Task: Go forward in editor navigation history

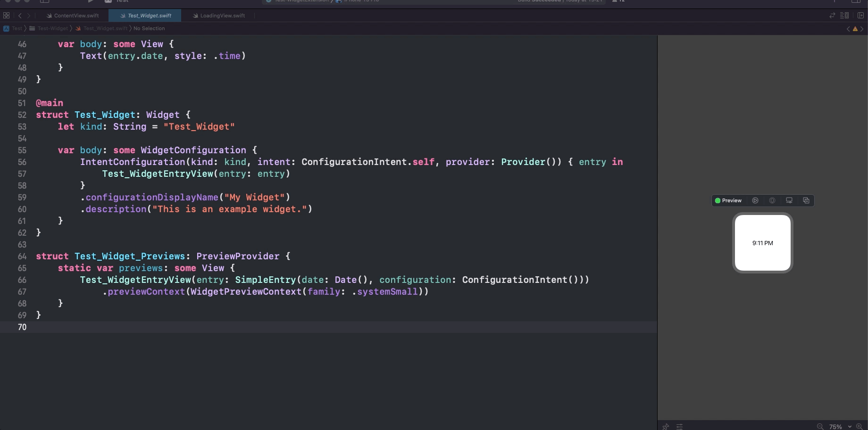Action: [28, 16]
